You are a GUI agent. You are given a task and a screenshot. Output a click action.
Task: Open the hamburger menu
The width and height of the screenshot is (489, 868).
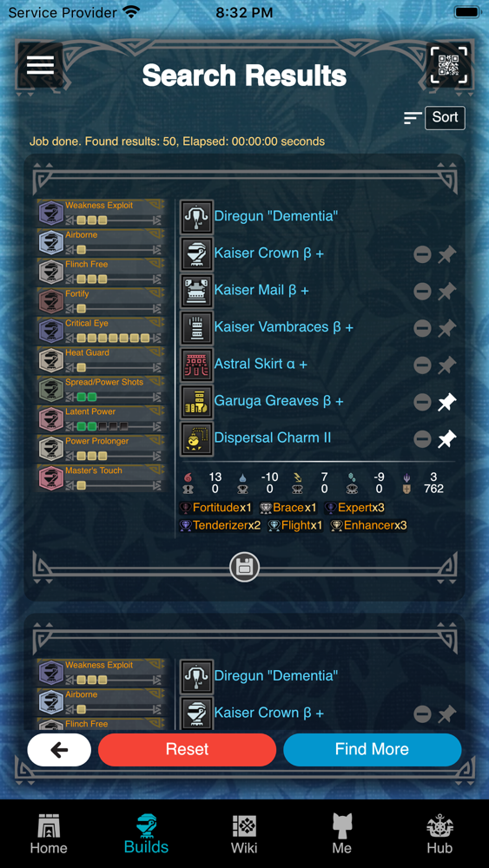[41, 65]
